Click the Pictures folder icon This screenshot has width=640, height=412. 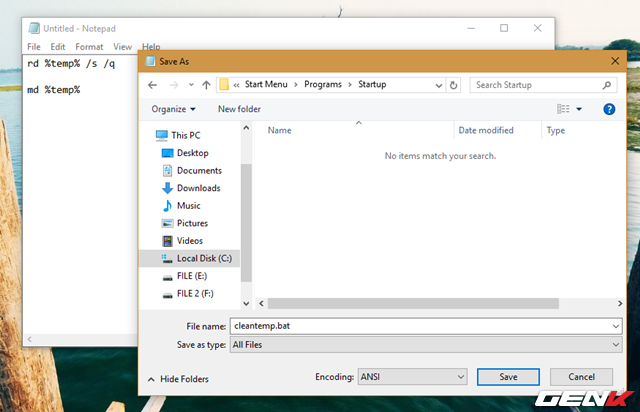167,223
